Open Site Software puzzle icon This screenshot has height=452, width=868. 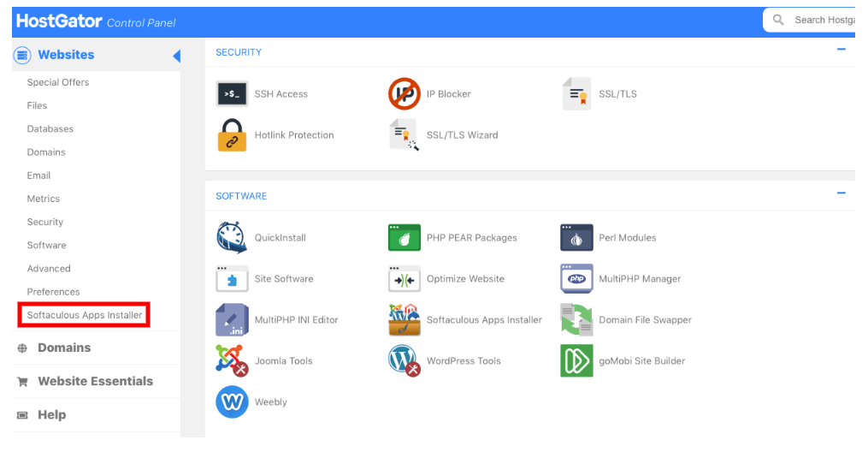coord(232,278)
